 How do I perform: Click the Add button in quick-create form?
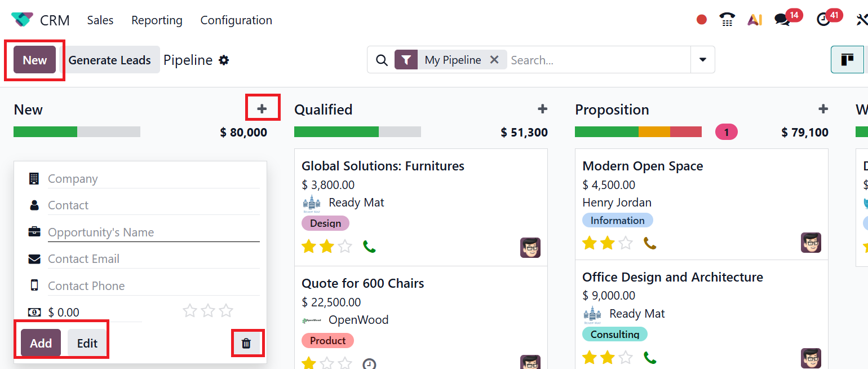[x=41, y=343]
